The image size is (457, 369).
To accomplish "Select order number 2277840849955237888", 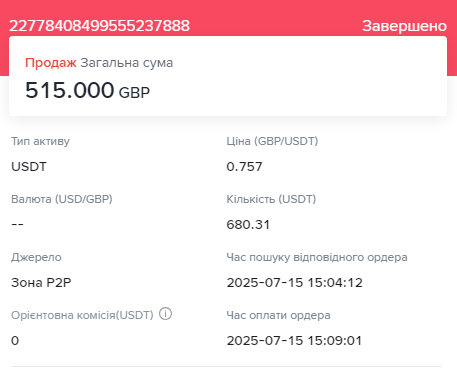I will (99, 26).
